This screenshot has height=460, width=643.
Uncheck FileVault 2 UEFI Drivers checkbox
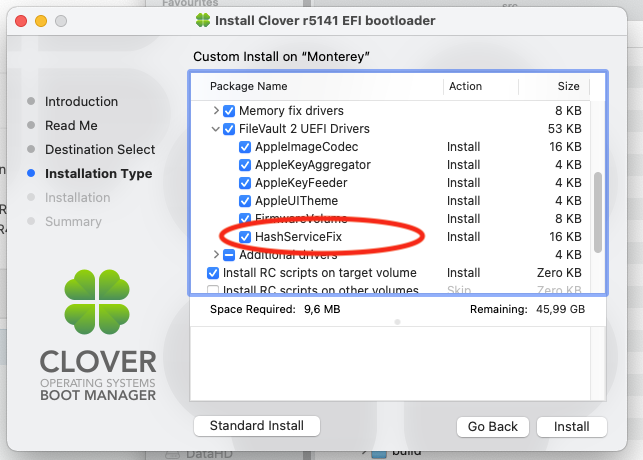coord(229,129)
